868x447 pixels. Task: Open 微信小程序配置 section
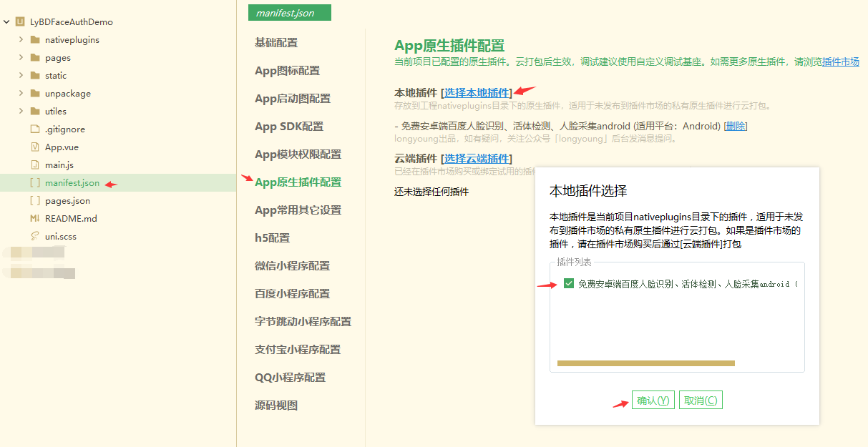[x=293, y=266]
